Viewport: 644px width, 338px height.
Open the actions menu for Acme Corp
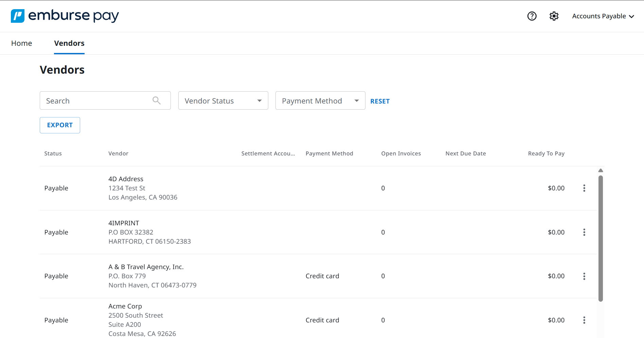point(584,320)
